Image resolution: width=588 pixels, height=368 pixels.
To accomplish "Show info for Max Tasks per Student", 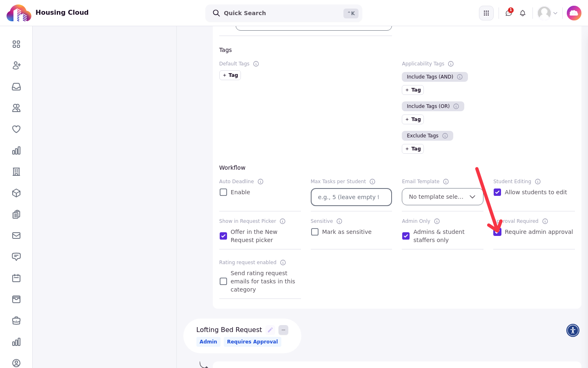I will tap(372, 182).
